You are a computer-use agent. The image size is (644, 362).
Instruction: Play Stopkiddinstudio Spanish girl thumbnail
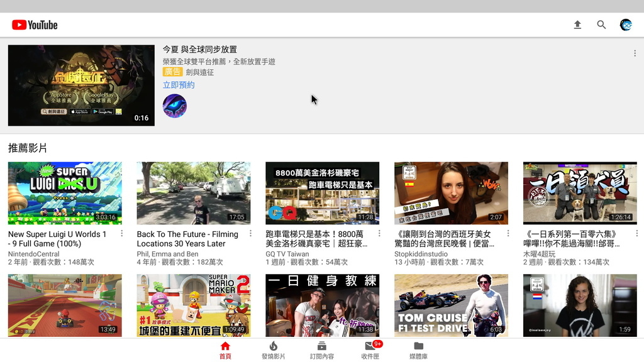(451, 193)
